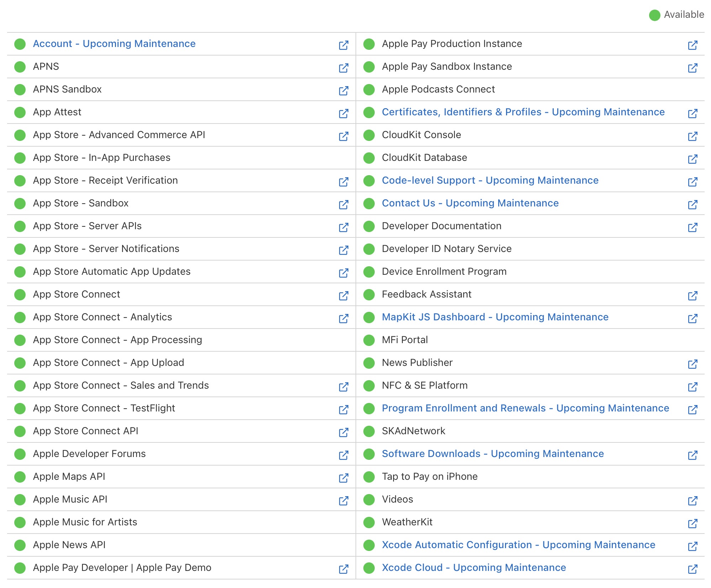Click Developer Documentation external link icon
This screenshot has height=588, width=711.
[x=692, y=227]
